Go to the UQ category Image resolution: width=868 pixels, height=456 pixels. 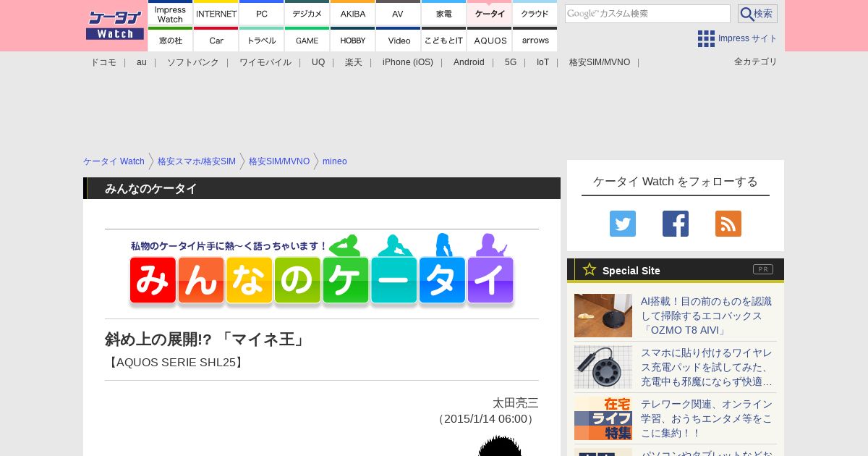coord(318,62)
